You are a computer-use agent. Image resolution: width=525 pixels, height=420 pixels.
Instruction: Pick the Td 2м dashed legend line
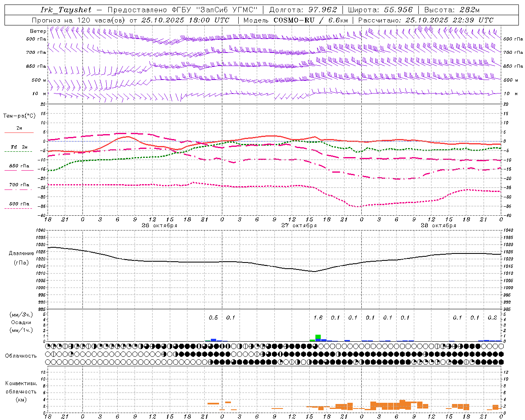(18, 151)
